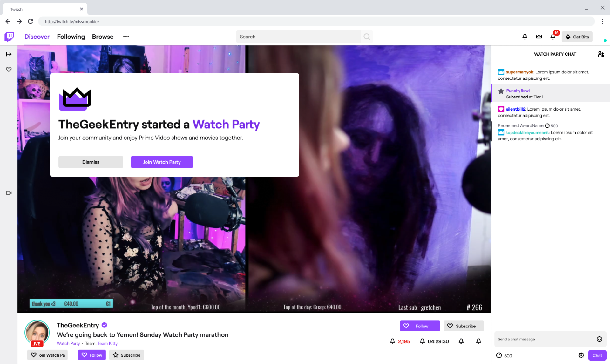This screenshot has height=364, width=610.
Task: Close the Twitch browser tab
Action: tap(81, 9)
